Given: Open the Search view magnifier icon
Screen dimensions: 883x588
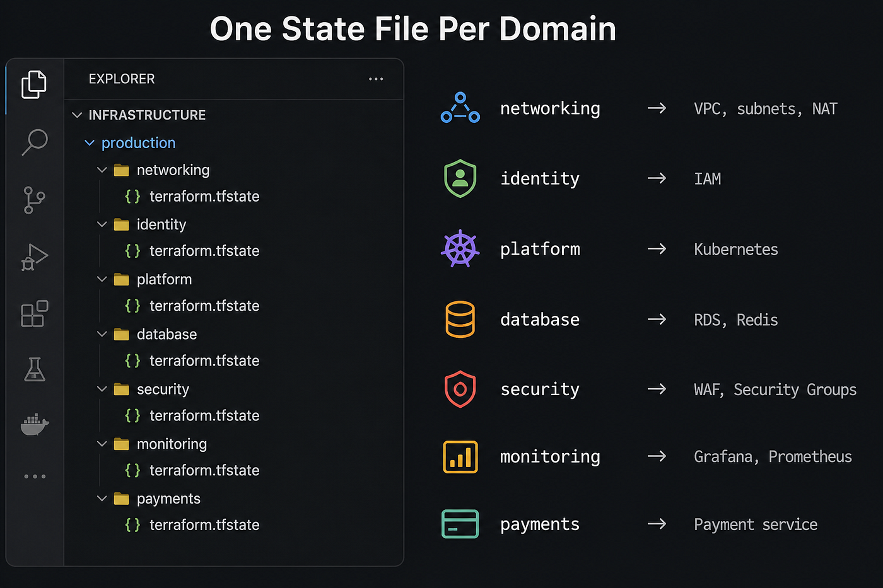Looking at the screenshot, I should pyautogui.click(x=35, y=142).
